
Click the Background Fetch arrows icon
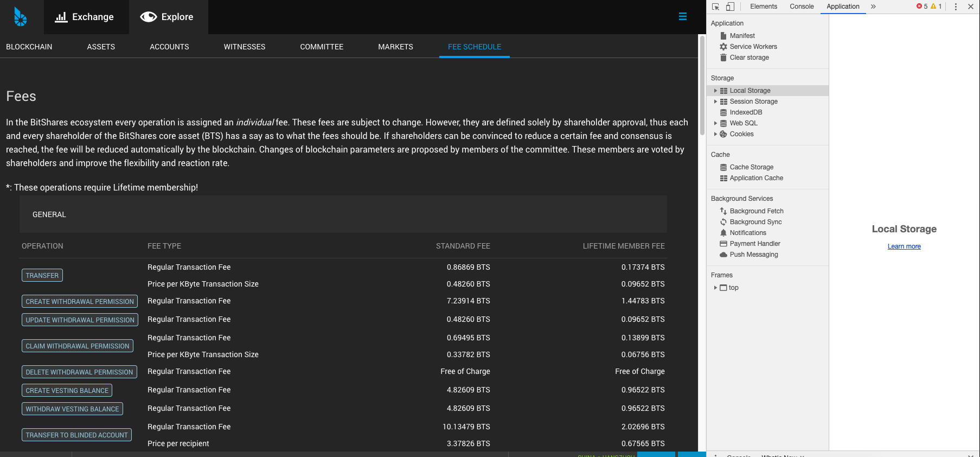723,211
